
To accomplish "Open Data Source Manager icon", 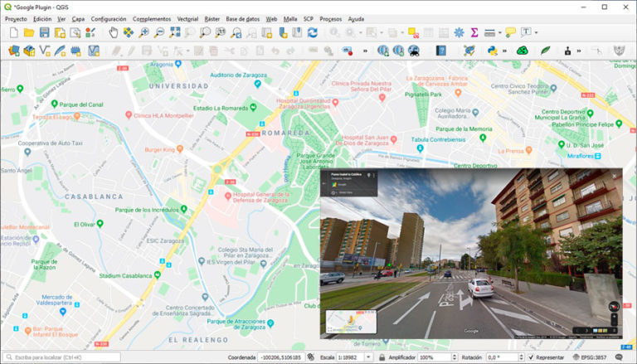I will 14,51.
